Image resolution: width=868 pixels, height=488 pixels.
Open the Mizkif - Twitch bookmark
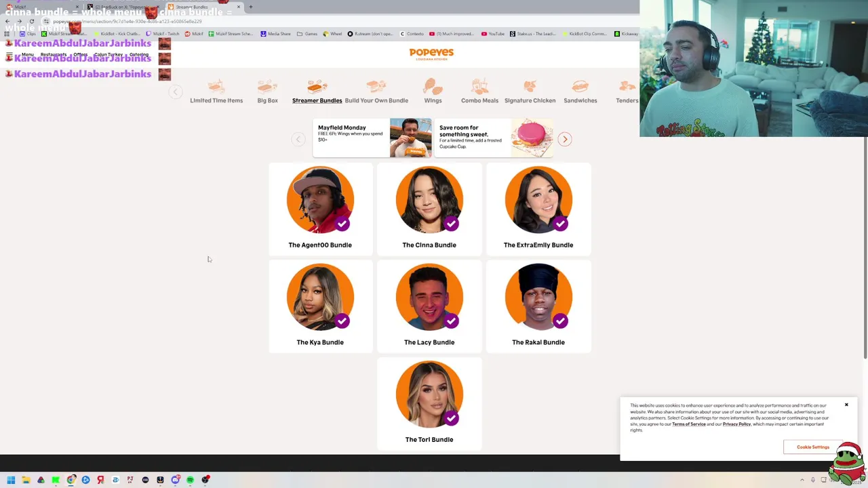click(163, 34)
